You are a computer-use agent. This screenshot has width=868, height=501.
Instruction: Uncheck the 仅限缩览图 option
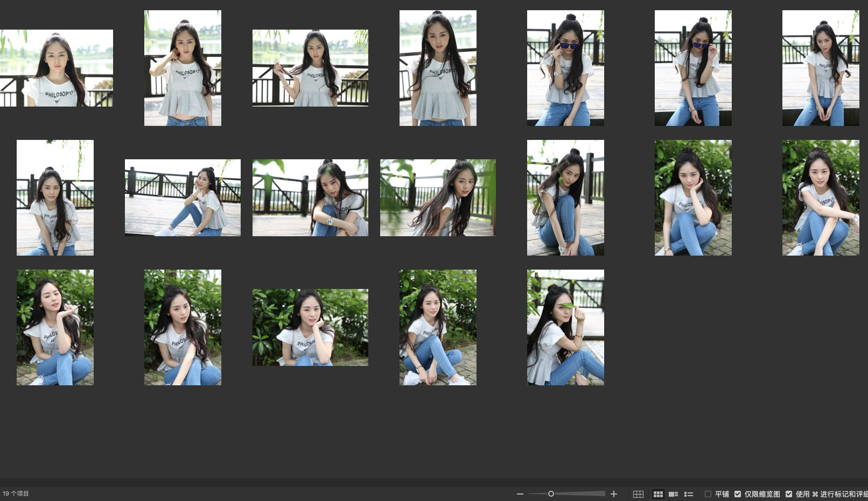pos(738,494)
